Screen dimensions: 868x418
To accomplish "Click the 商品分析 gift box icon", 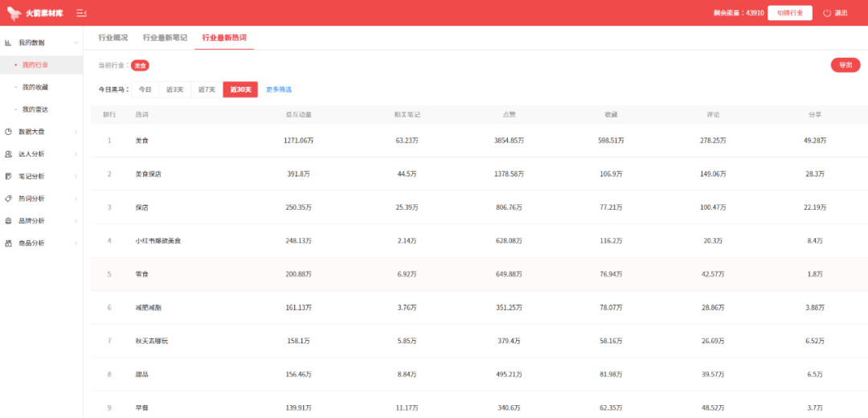I will point(8,243).
